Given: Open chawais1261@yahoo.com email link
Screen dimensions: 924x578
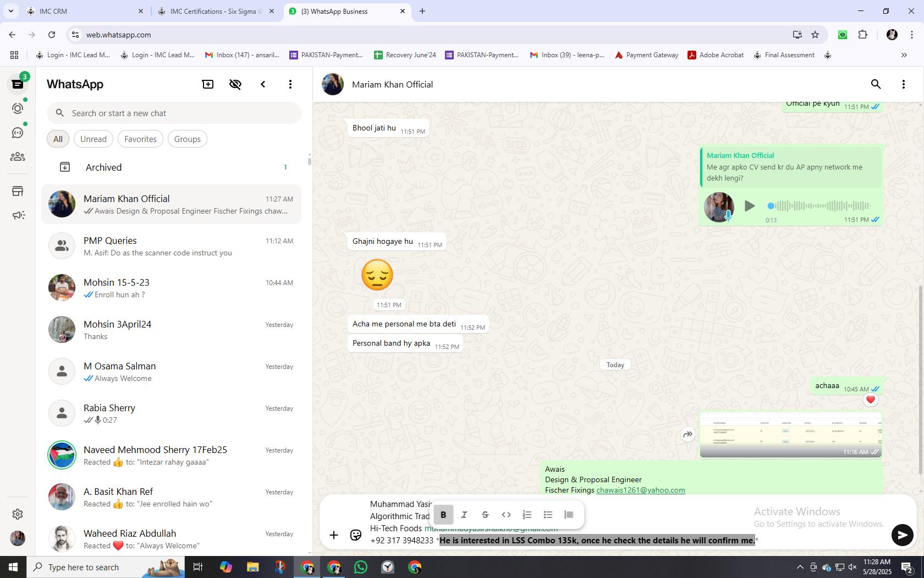Looking at the screenshot, I should tap(640, 490).
